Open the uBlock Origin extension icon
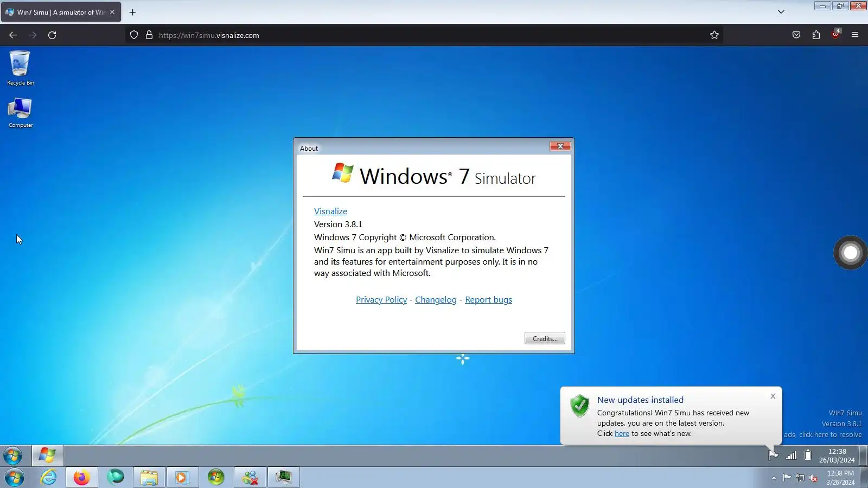Viewport: 868px width, 488px height. 835,35
